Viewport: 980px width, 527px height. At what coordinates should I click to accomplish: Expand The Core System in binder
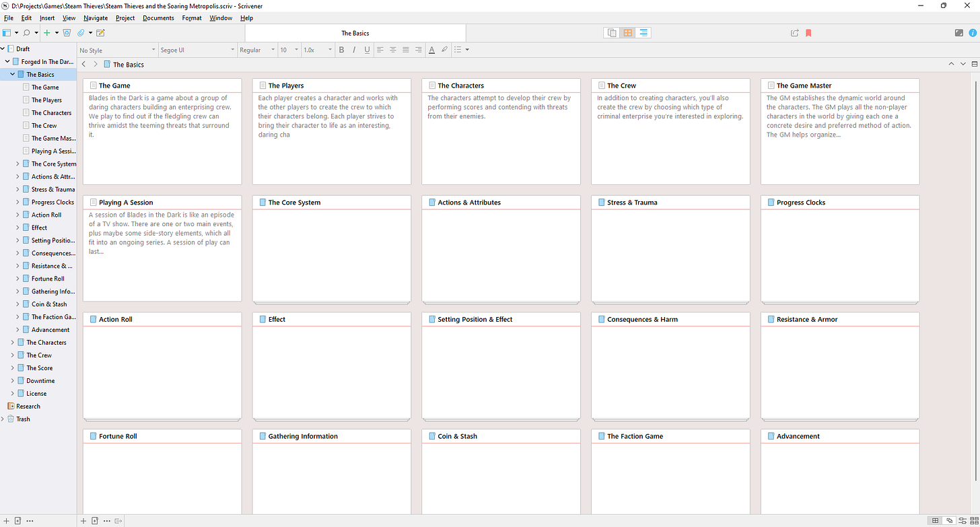[x=18, y=164]
